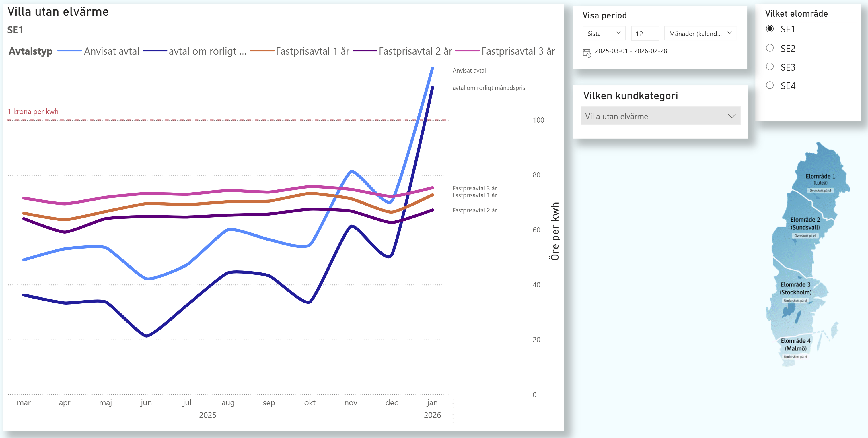Choose SE3 radio option
This screenshot has height=438, width=868.
coord(770,67)
